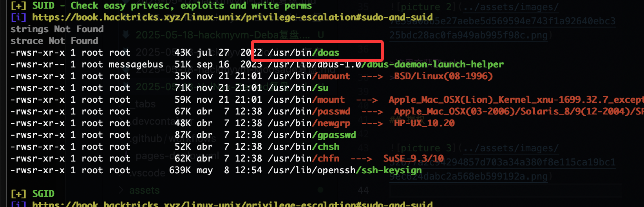Expand the faint assets folder chevron
Viewport: 644px width, 207px height.
tap(121, 191)
